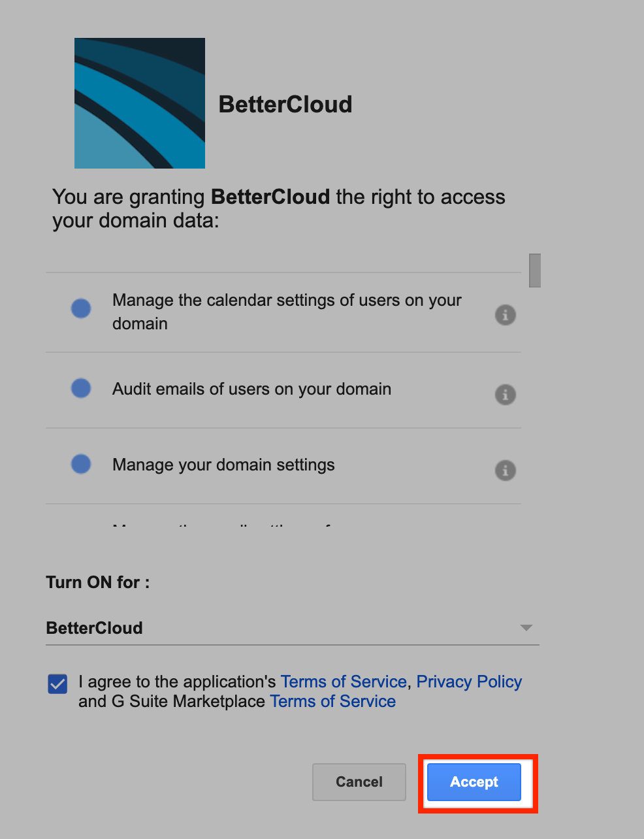
Task: Click the blue bullet beside email audit permission
Action: [x=80, y=387]
